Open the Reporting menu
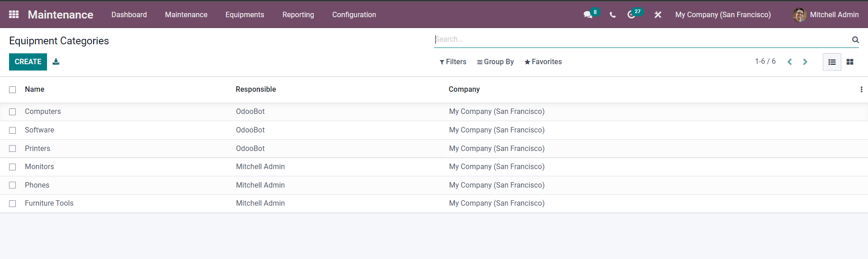 (298, 14)
